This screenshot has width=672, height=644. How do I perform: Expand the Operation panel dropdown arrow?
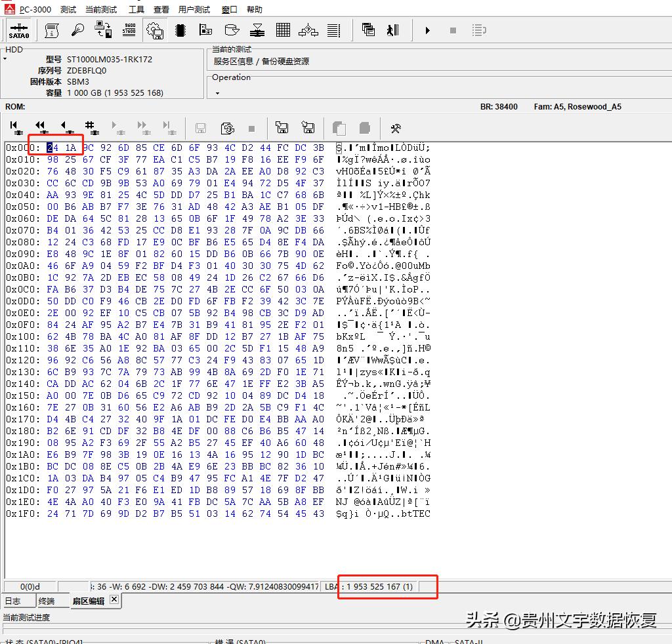pos(217,93)
